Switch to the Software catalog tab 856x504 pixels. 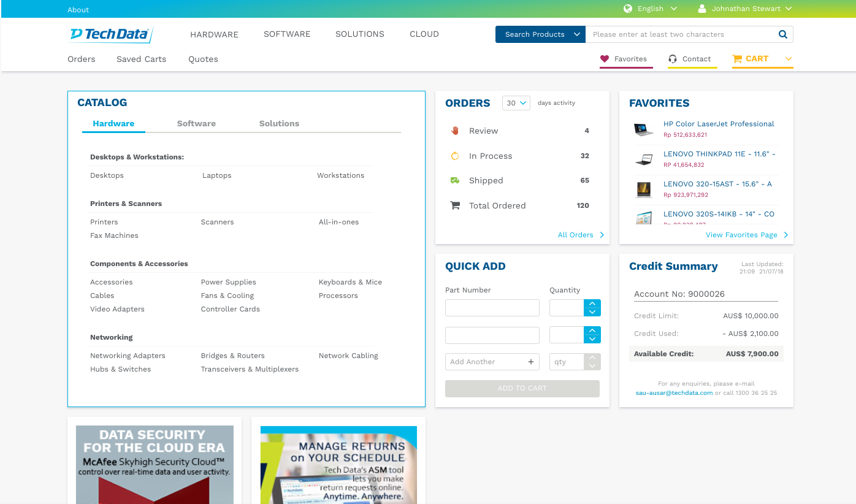(196, 123)
